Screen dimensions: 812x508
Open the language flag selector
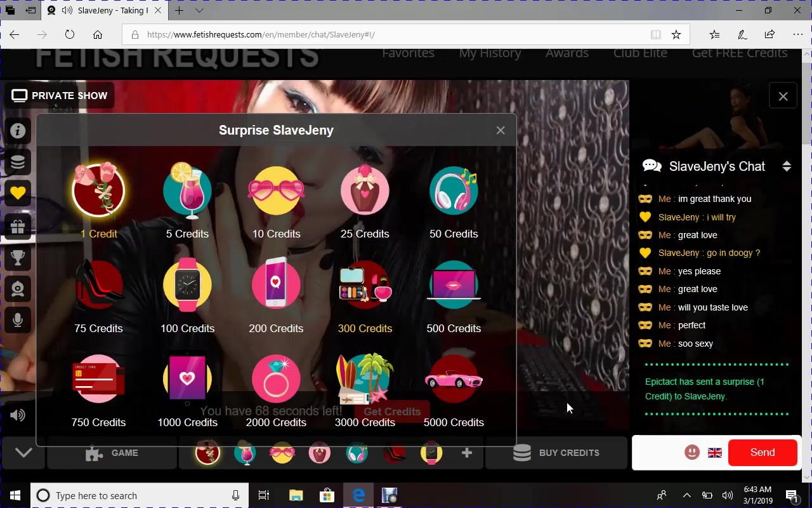click(x=715, y=453)
